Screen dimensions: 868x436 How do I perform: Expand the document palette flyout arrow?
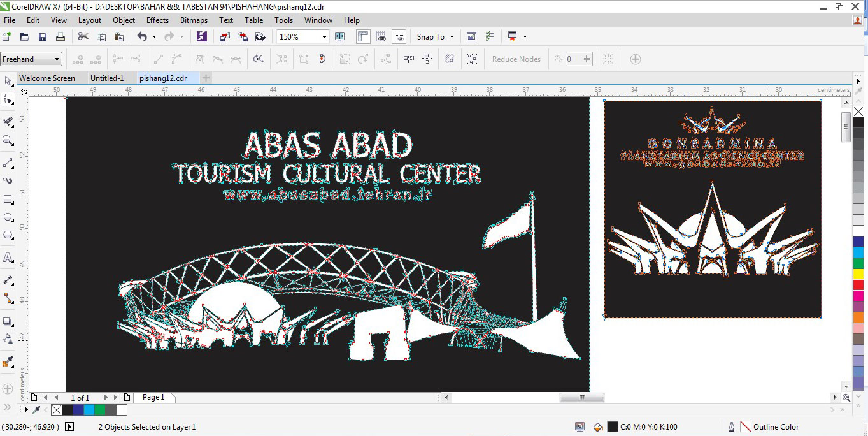pyautogui.click(x=26, y=410)
